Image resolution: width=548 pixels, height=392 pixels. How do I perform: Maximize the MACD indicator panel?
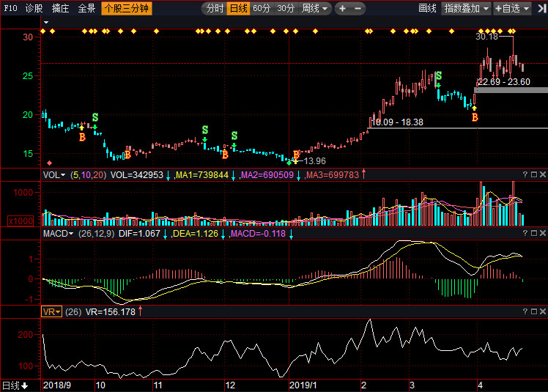point(533,233)
